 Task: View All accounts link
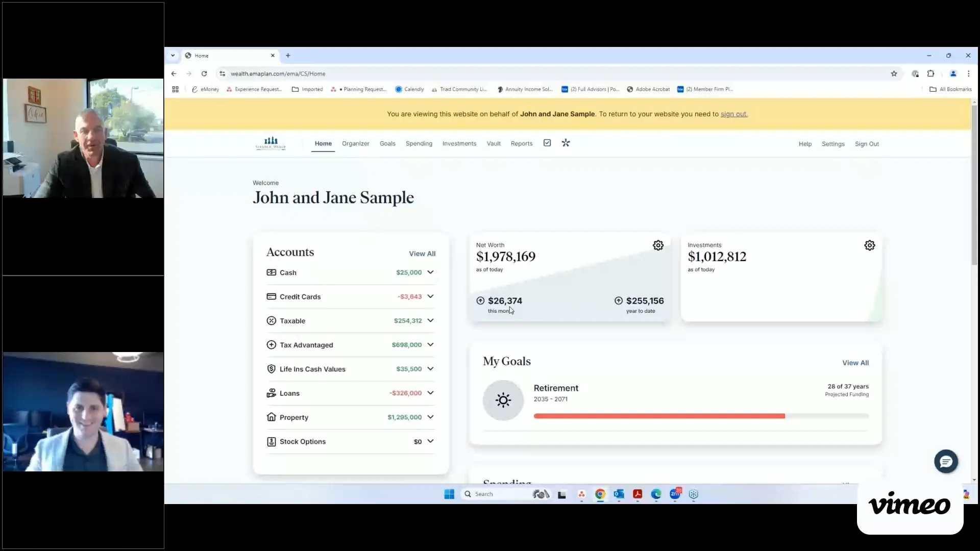[422, 254]
